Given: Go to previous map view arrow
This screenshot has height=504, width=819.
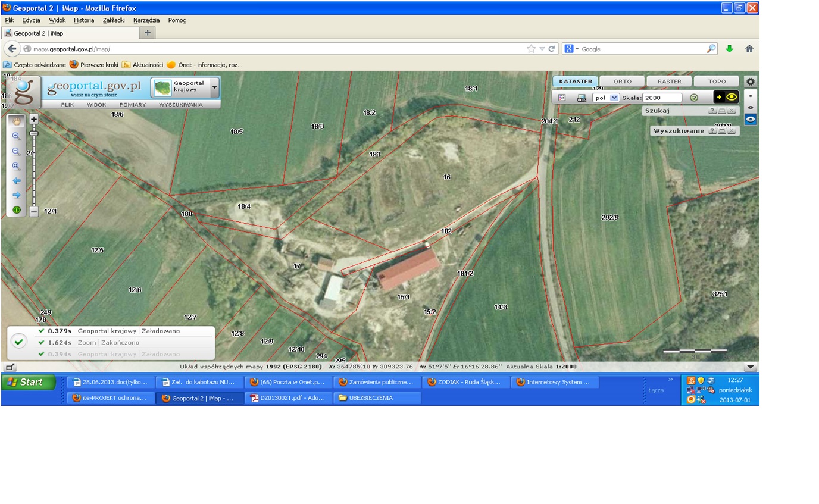Looking at the screenshot, I should pos(16,181).
